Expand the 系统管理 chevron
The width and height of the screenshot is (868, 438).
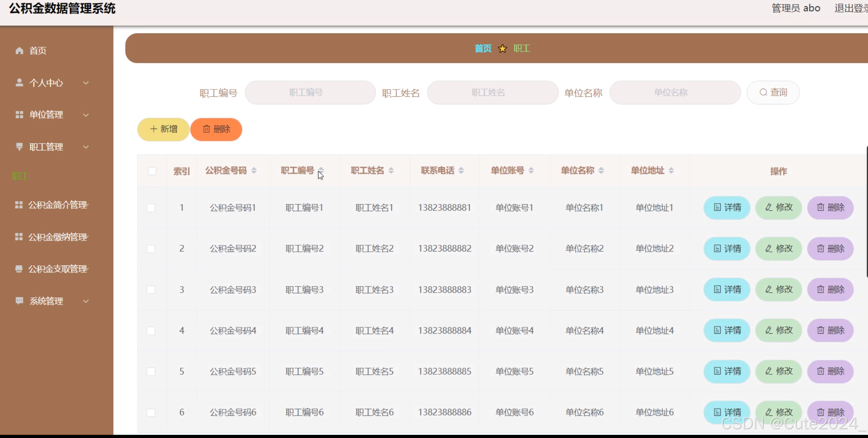[86, 301]
